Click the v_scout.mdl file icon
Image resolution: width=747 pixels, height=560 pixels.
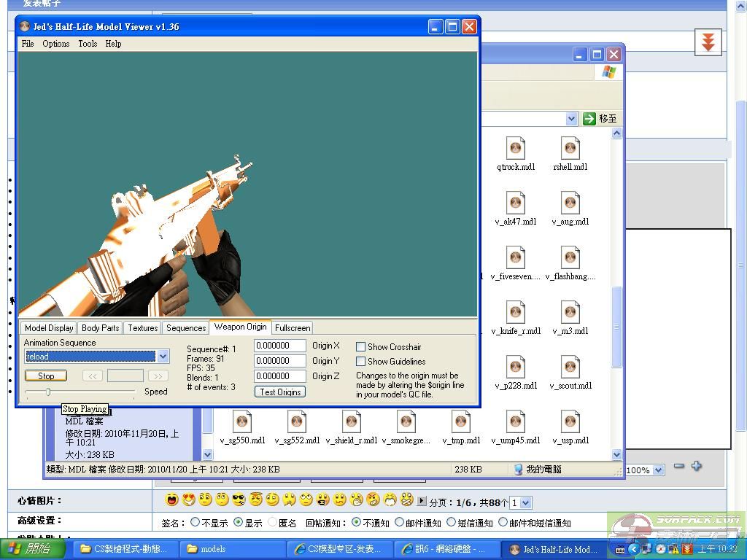tap(570, 367)
